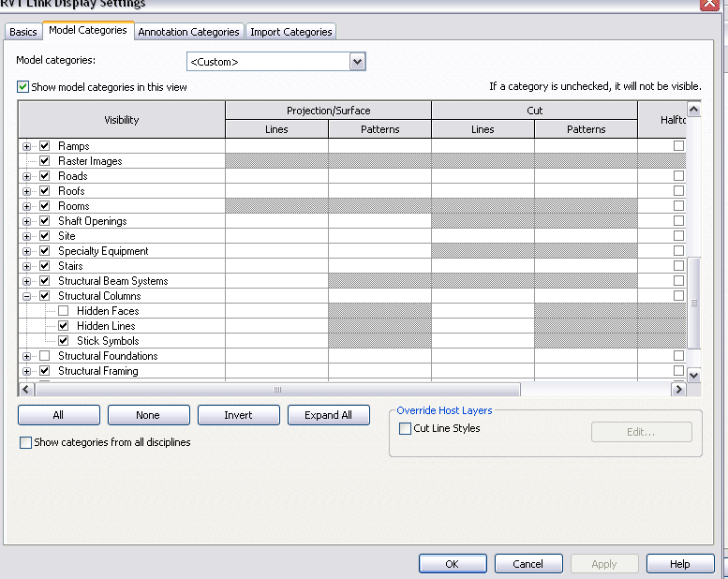
Task: Expand the Ramps category tree node
Action: click(27, 146)
